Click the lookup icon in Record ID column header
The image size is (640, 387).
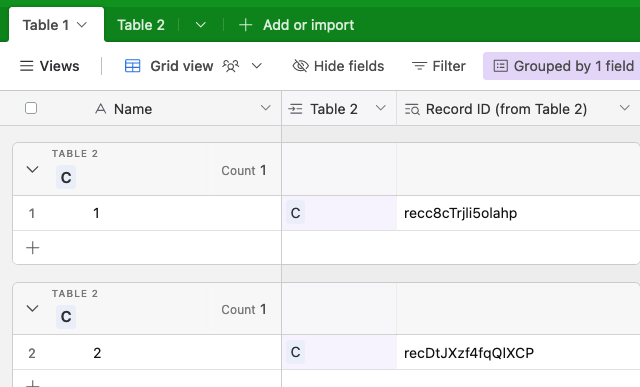[412, 109]
